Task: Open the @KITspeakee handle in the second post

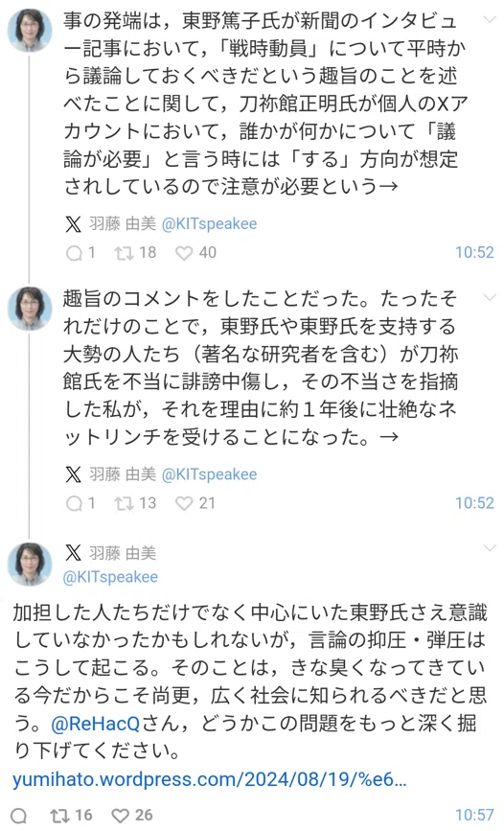Action: click(x=209, y=474)
